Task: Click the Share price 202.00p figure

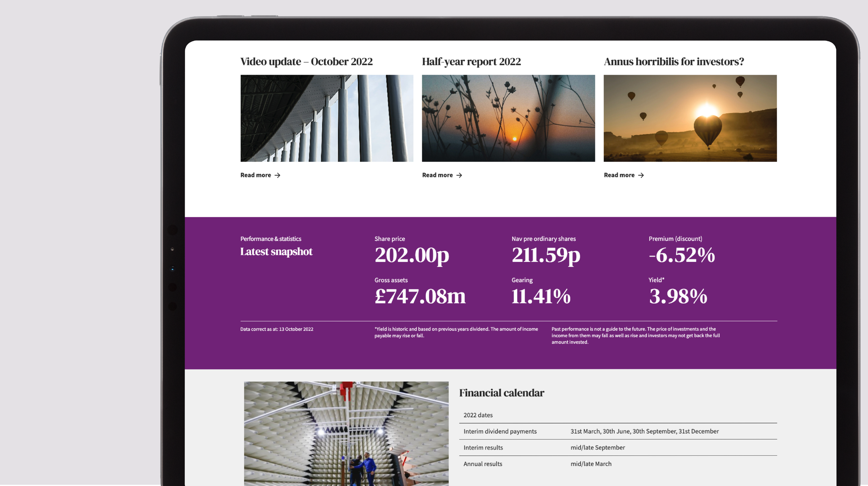Action: 412,255
